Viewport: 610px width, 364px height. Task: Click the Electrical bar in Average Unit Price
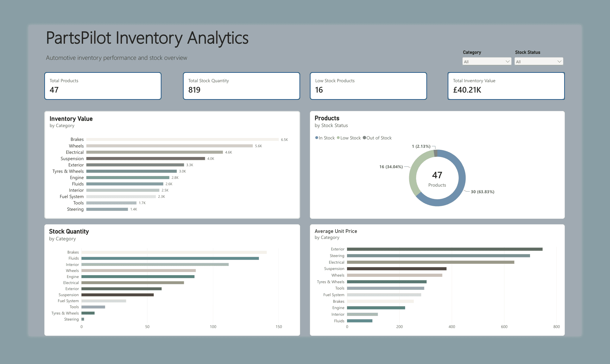430,262
